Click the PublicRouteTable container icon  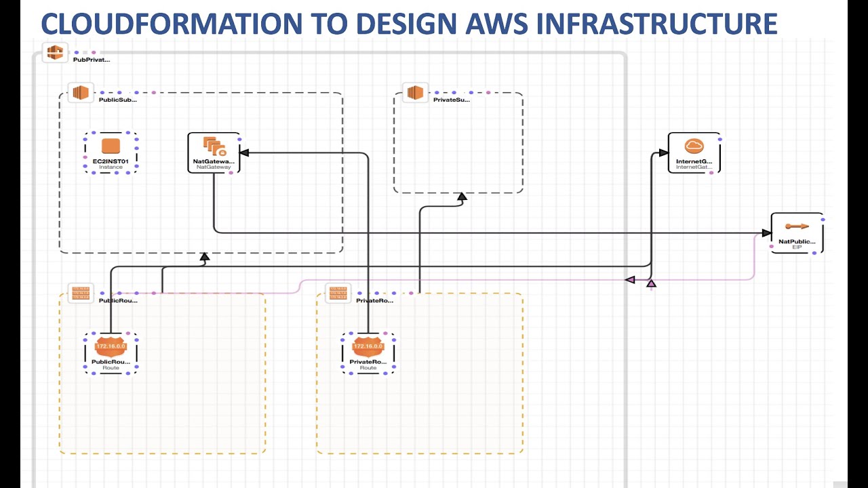tap(81, 293)
